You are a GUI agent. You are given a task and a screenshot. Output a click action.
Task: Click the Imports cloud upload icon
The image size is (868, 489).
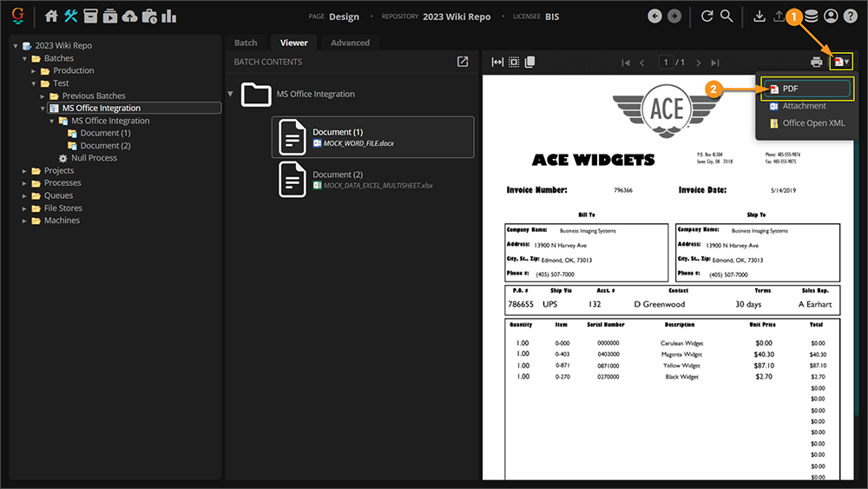click(x=129, y=16)
